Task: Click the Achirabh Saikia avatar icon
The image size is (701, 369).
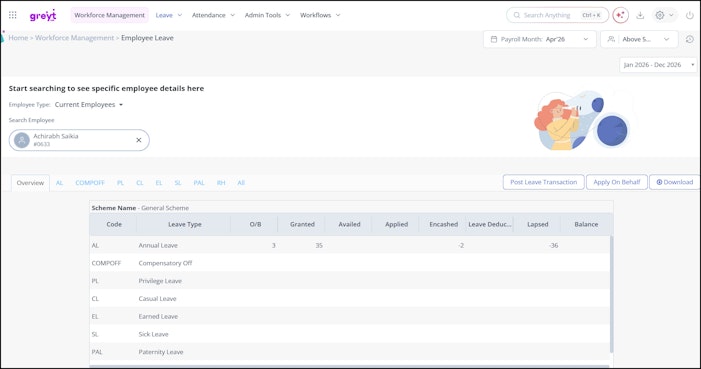Action: click(x=22, y=140)
